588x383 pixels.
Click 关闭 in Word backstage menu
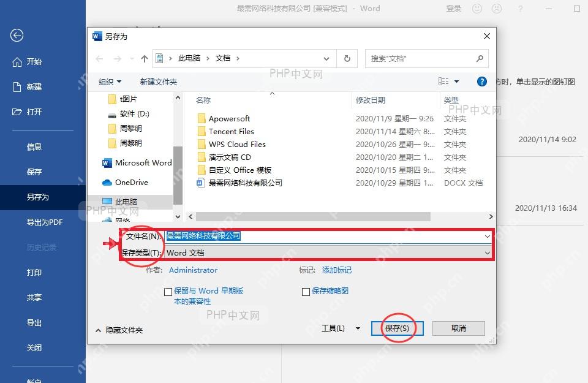coord(34,347)
